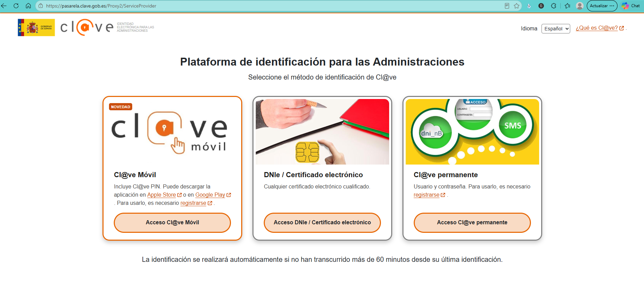Image resolution: width=644 pixels, height=283 pixels.
Task: Open the black round braces extension icon
Action: point(541,6)
